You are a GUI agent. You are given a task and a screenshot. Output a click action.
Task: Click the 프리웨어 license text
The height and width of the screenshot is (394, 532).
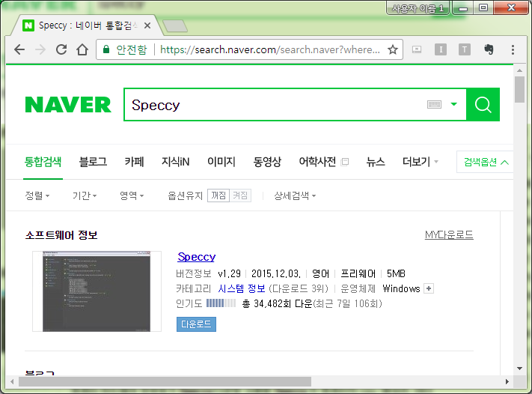[x=358, y=273]
